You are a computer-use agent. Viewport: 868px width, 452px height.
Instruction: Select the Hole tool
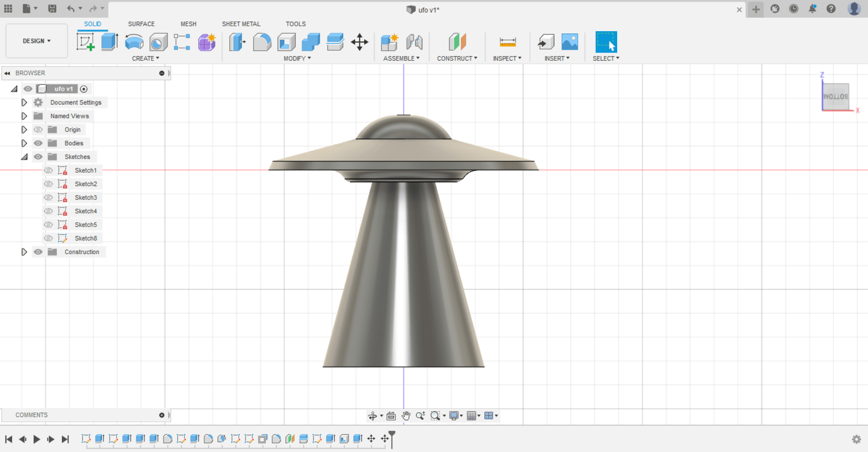158,42
